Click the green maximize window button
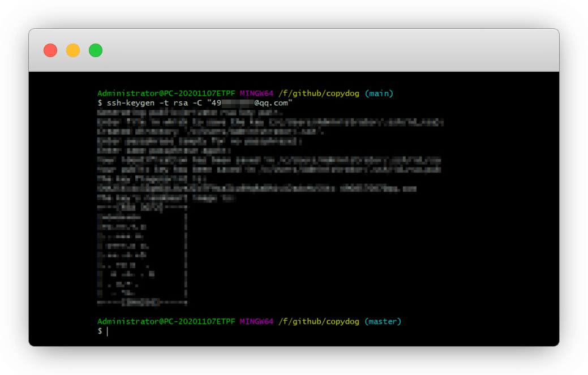588x375 pixels. pyautogui.click(x=96, y=50)
